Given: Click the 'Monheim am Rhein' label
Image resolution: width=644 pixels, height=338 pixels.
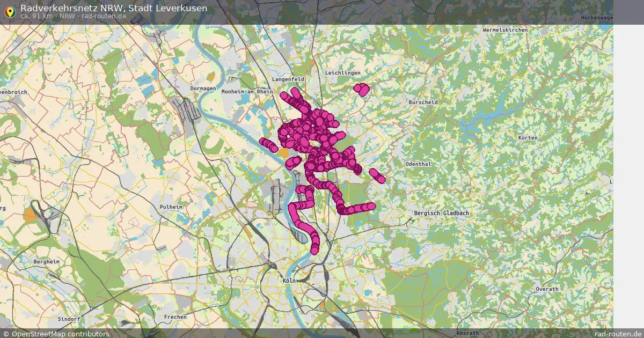Looking at the screenshot, I should (x=247, y=92).
